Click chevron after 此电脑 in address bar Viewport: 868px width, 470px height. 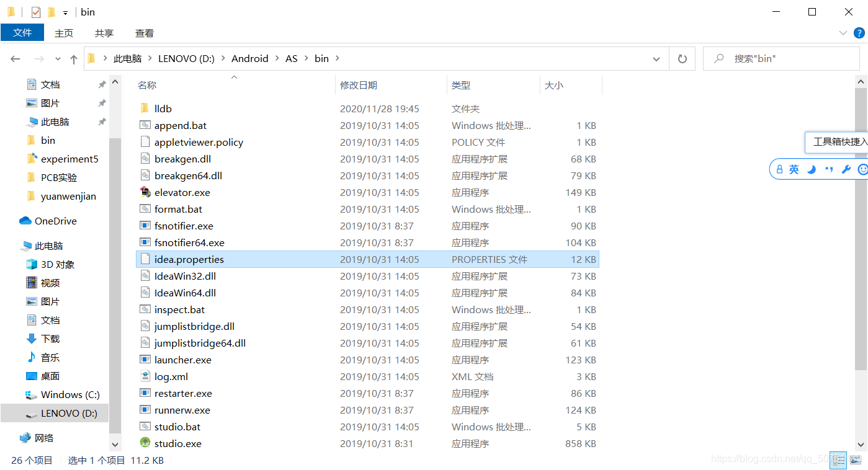tap(150, 58)
